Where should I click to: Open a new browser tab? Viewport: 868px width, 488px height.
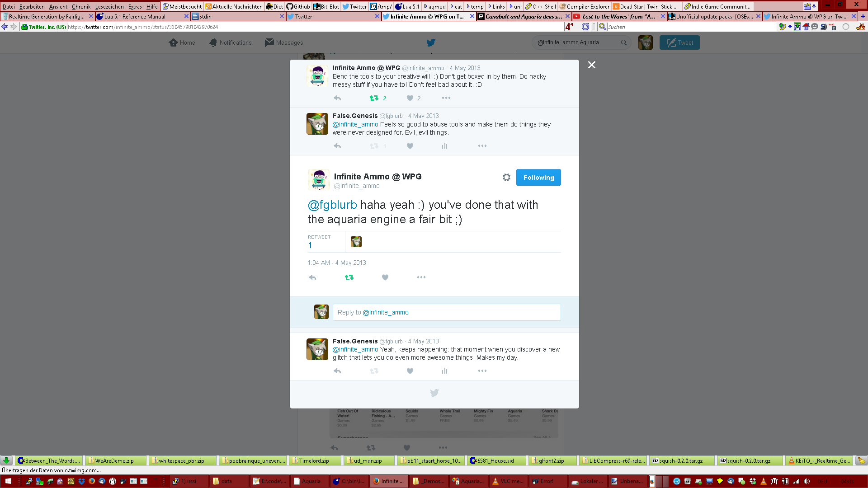pos(863,16)
